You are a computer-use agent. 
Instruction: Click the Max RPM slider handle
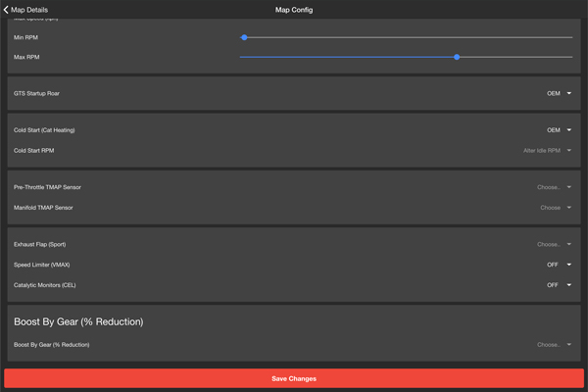(457, 58)
